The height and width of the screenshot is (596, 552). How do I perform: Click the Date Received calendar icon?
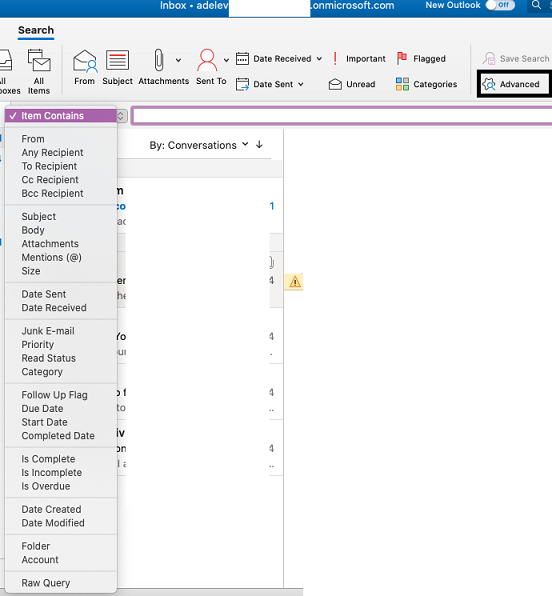coord(242,59)
